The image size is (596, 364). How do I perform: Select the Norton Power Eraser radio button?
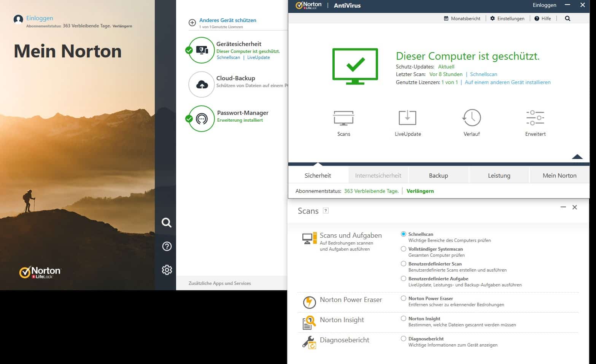[x=404, y=298]
